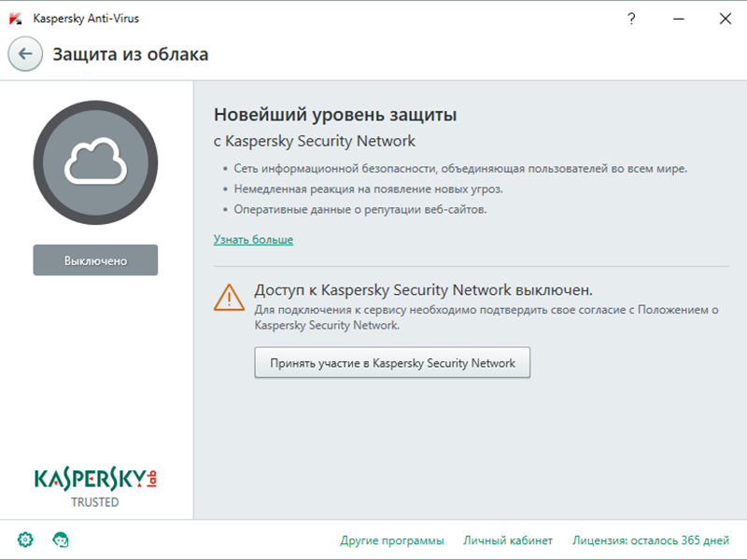Open support via the face icon
The image size is (747, 560).
tap(62, 539)
